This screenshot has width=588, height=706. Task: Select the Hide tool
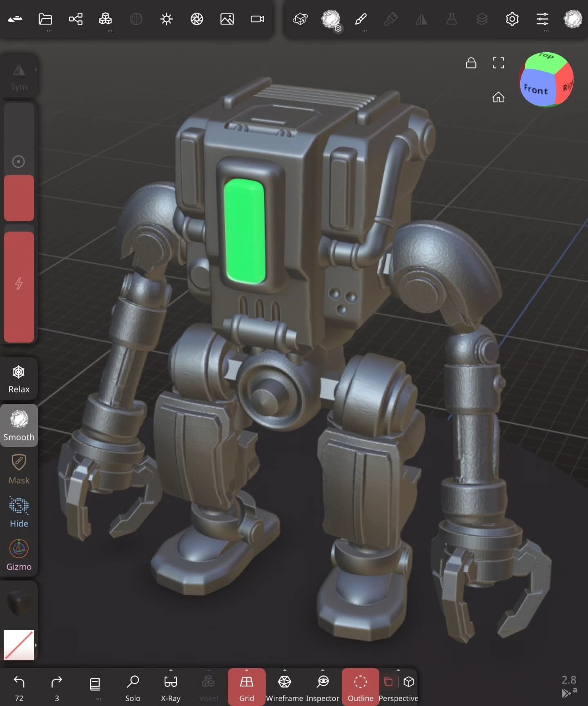click(x=19, y=512)
